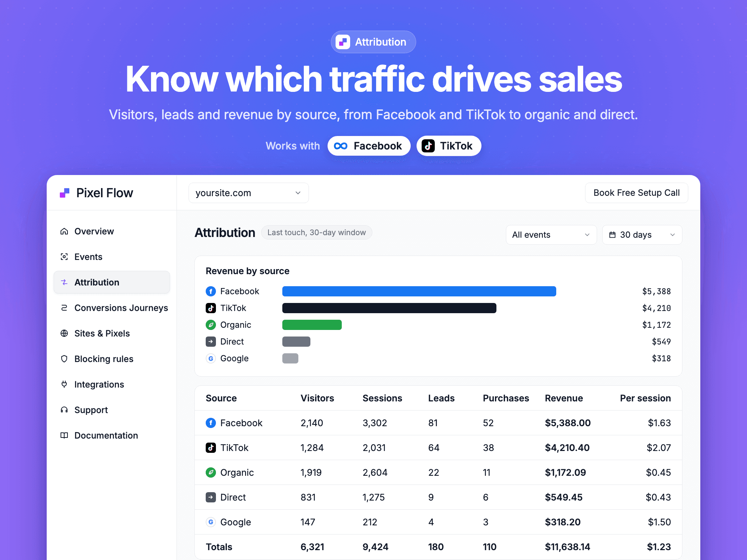Click the Attribution sidebar arrows icon
The image size is (747, 560).
click(64, 283)
